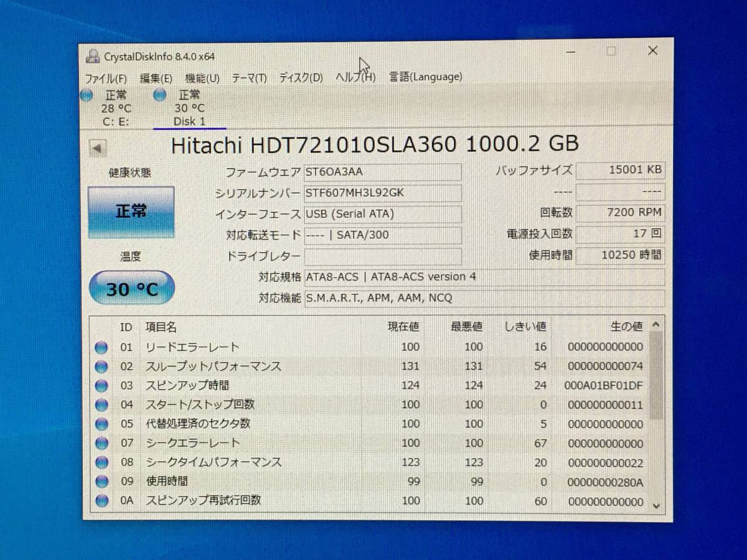
Task: Click status orb of 09 使用時間 row
Action: click(101, 482)
